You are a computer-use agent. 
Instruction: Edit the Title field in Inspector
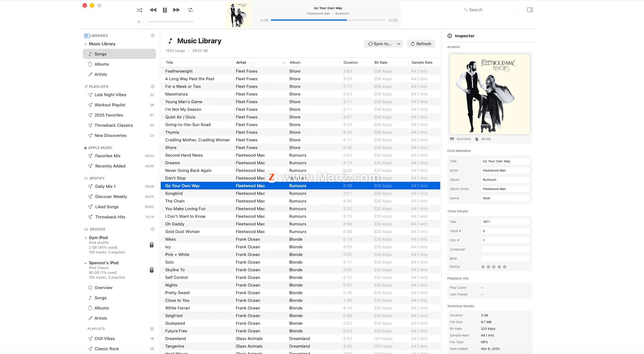(x=505, y=161)
